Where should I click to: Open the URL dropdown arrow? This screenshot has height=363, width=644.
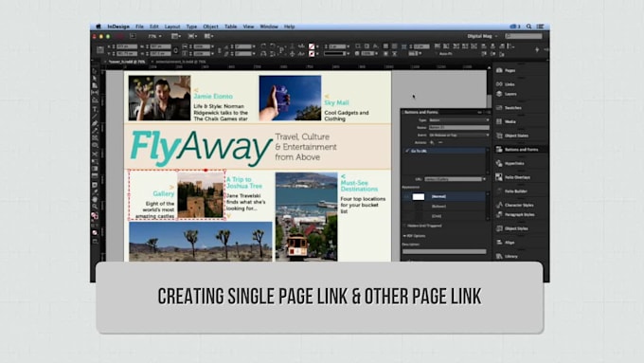pyautogui.click(x=484, y=179)
